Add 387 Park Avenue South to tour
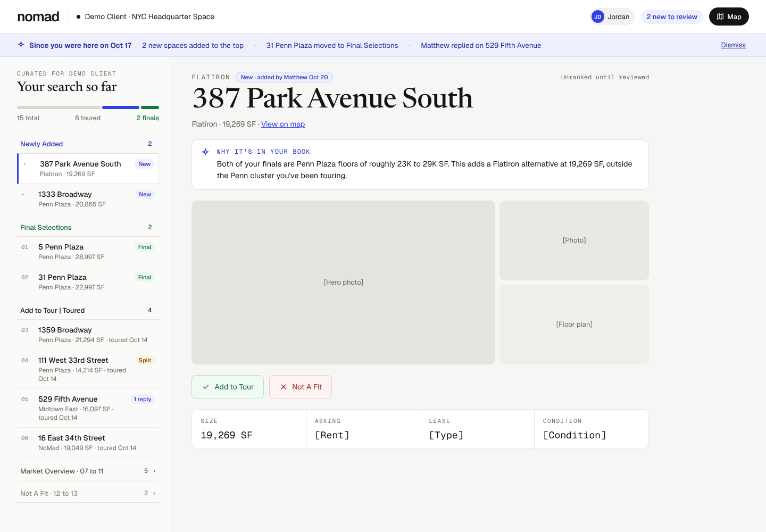 click(228, 387)
